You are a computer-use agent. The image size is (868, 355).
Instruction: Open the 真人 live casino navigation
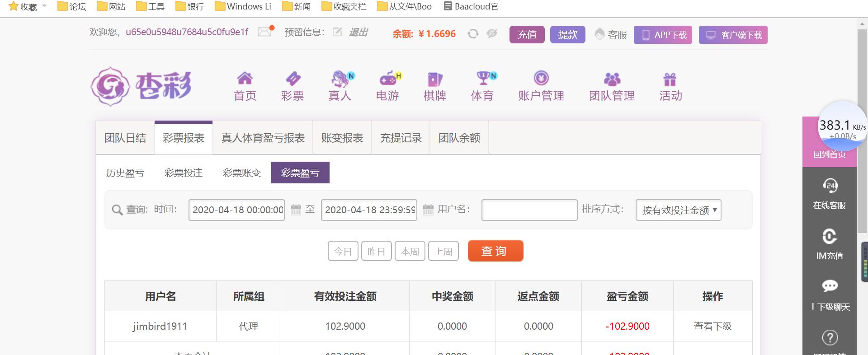click(x=340, y=86)
